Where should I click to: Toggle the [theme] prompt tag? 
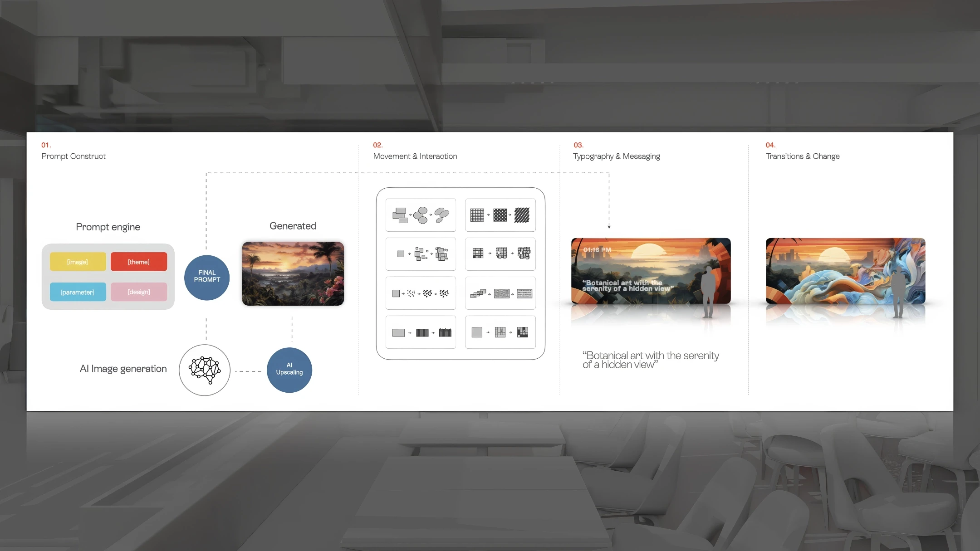(139, 261)
